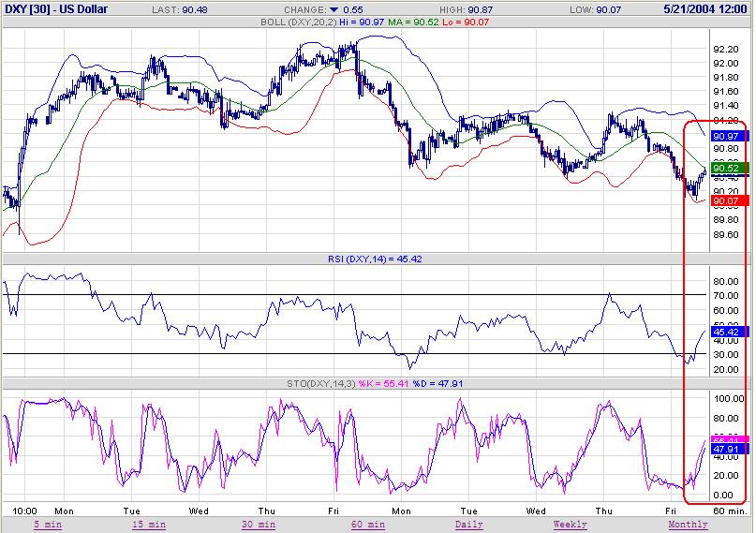Image resolution: width=756 pixels, height=533 pixels.
Task: View the Daily chart
Action: [468, 525]
